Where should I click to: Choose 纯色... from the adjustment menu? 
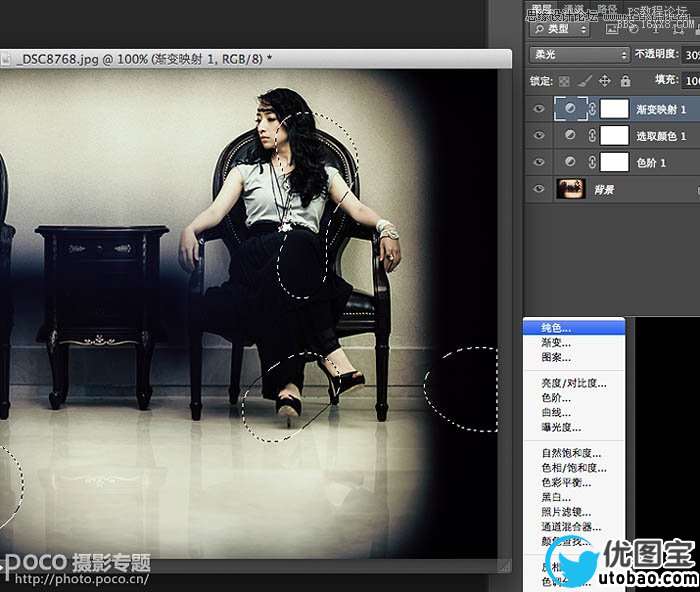pyautogui.click(x=556, y=327)
